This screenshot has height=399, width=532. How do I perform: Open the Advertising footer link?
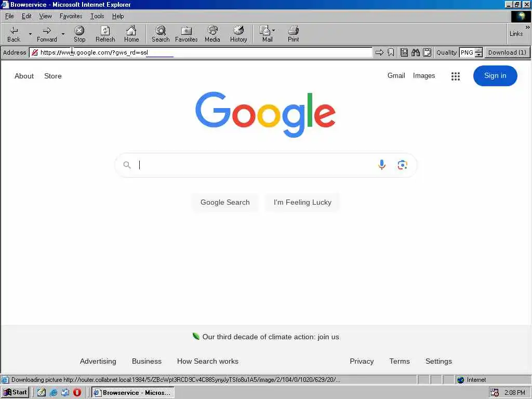pos(98,362)
